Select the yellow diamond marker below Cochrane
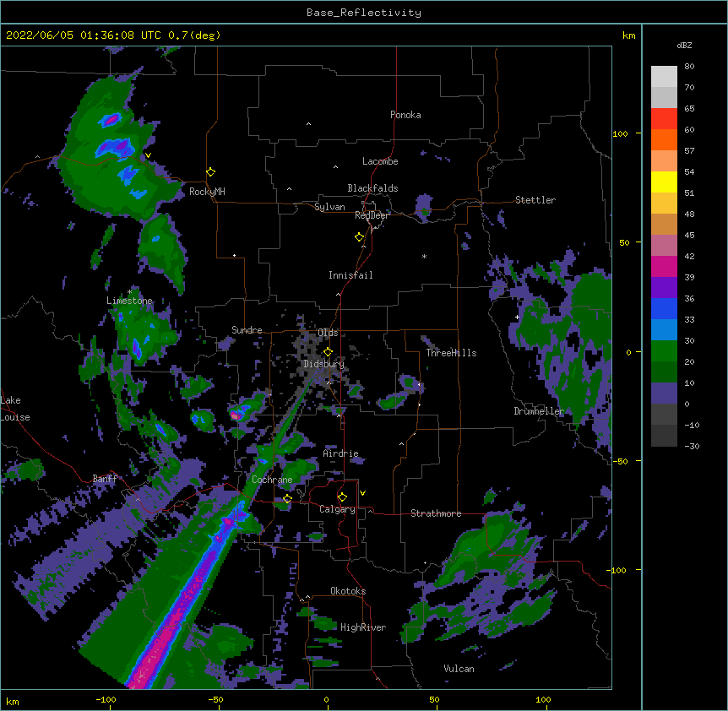This screenshot has width=728, height=711. [x=287, y=499]
